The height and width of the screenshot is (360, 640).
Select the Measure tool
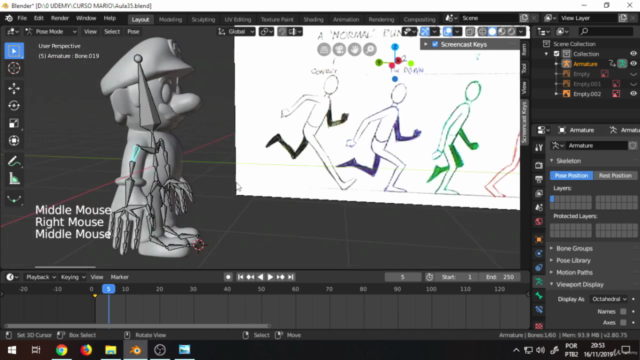tap(14, 179)
